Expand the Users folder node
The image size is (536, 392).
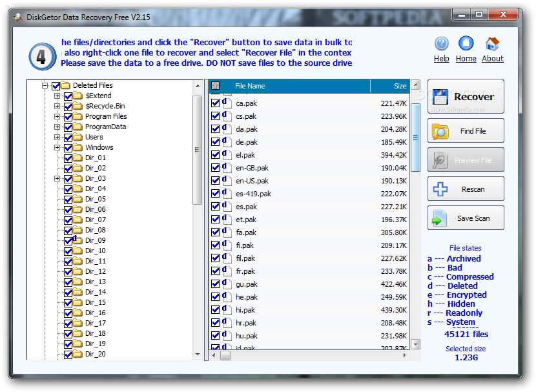57,137
